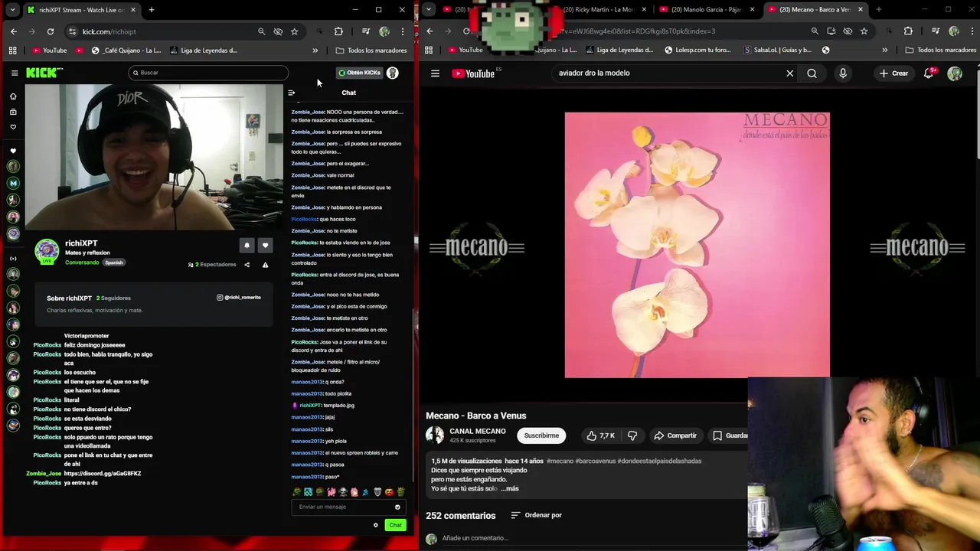Expand hidden bookmarks chevron in YouTube window
The height and width of the screenshot is (551, 980).
coord(884,50)
